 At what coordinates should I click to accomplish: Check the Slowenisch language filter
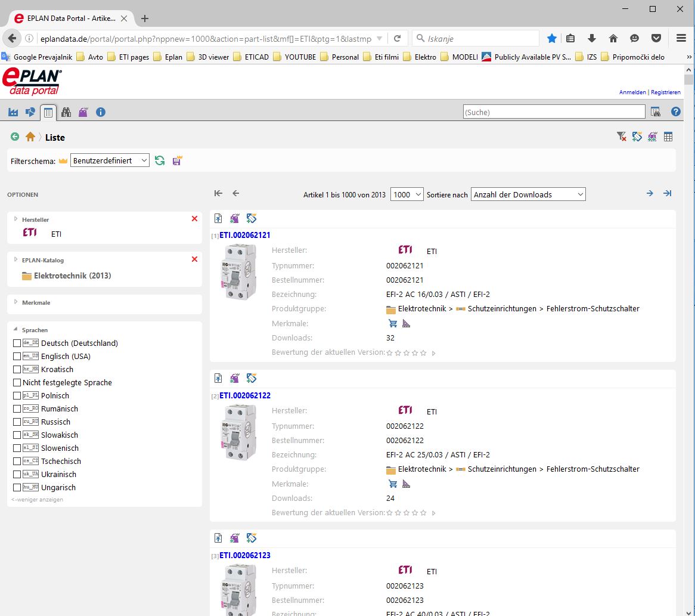17,448
